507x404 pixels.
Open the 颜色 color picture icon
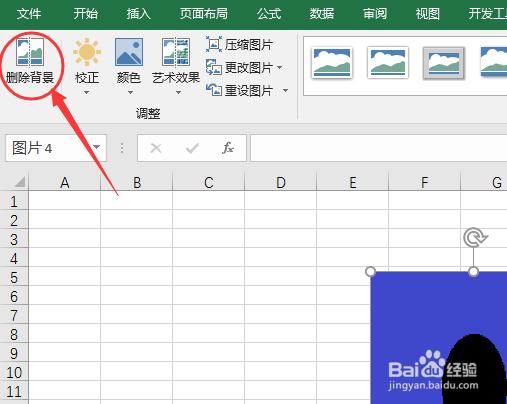pos(129,52)
